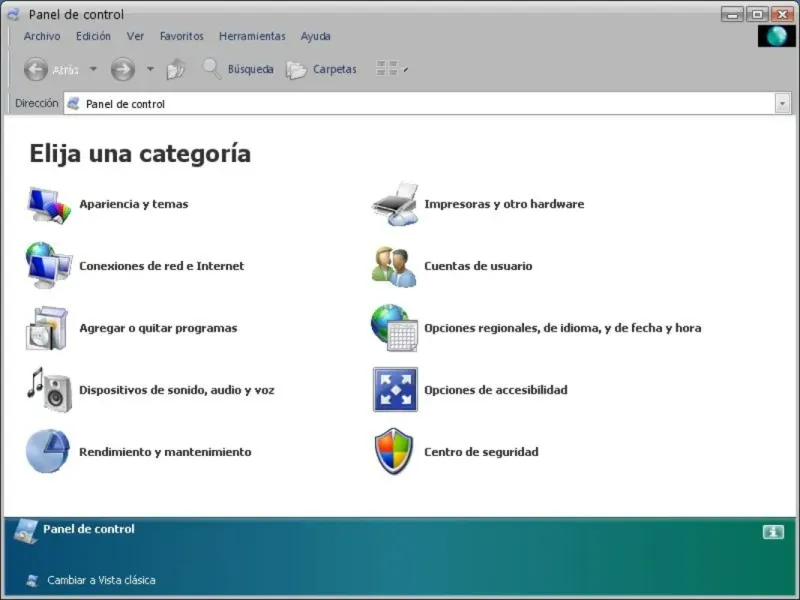Open the address bar dropdown arrow
The height and width of the screenshot is (600, 800).
click(782, 104)
